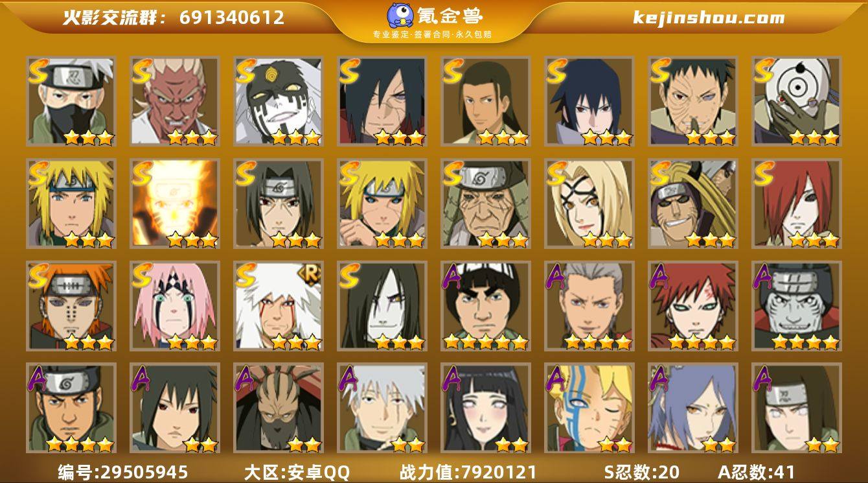Choose the old man wearing leaf-symbol helmet
The width and height of the screenshot is (868, 483).
coord(486,204)
